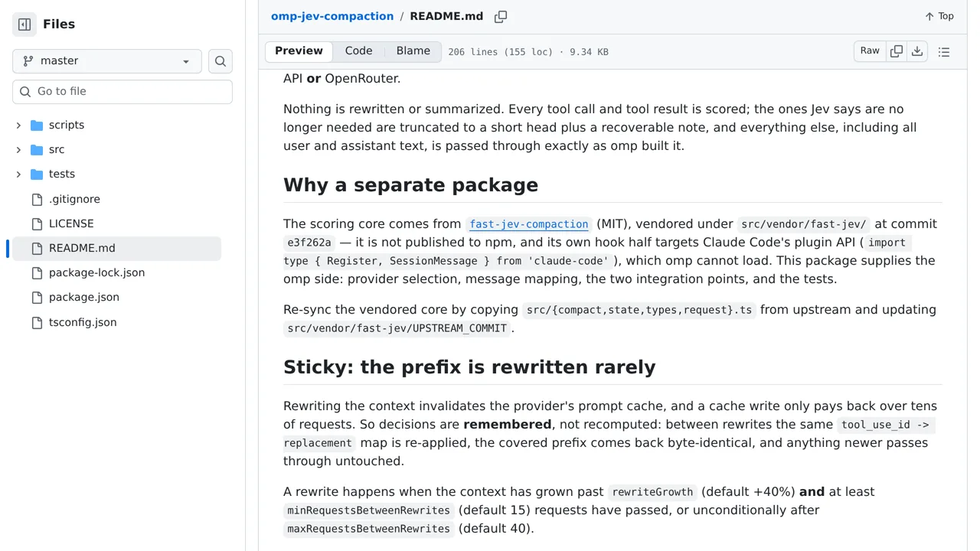Copy raw file contents icon
980x551 pixels.
point(897,51)
